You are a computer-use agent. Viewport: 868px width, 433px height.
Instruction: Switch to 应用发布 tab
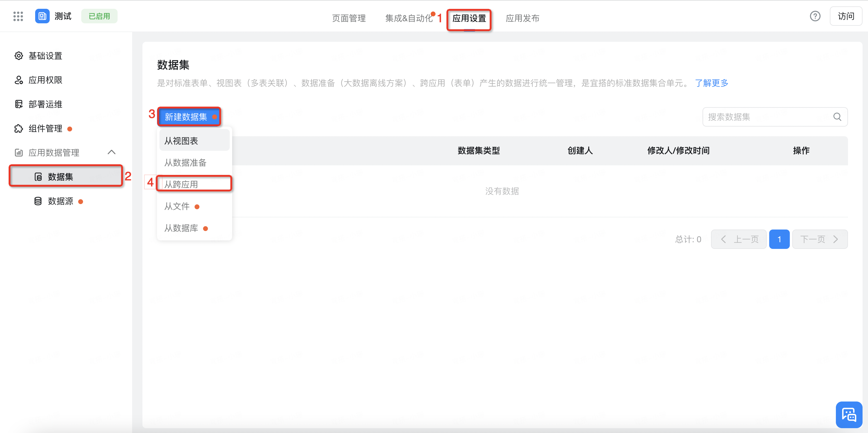[x=522, y=18]
